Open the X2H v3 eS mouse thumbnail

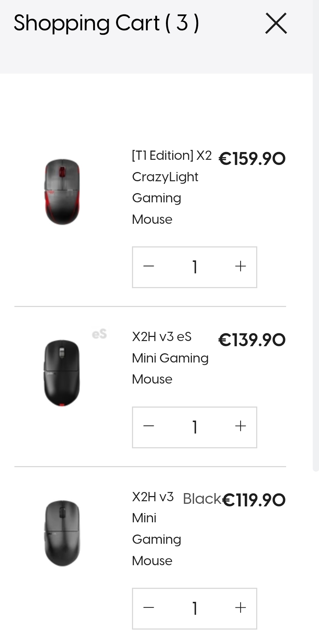(x=62, y=372)
